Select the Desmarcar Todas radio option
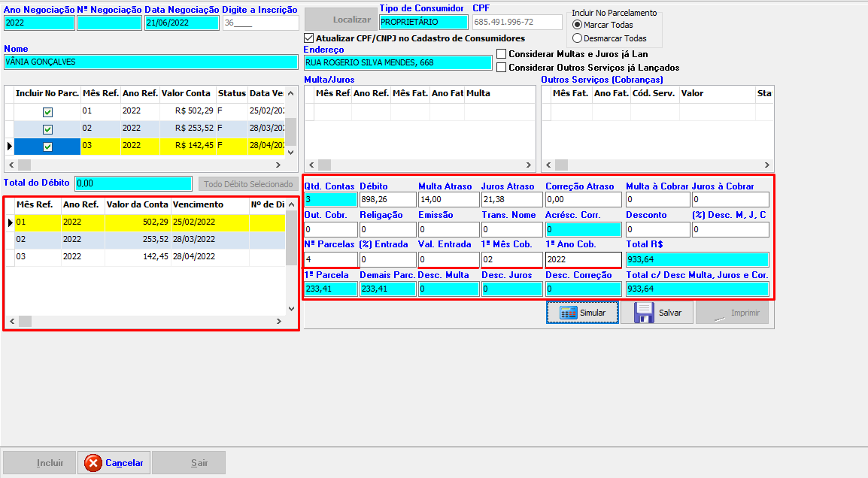 coord(578,38)
